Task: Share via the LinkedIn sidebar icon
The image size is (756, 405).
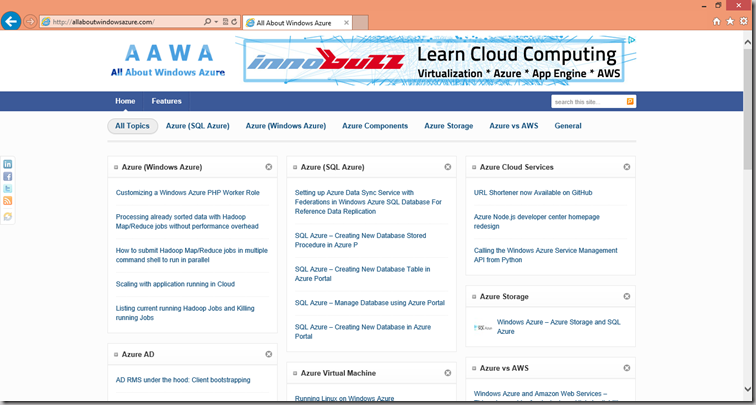Action: (x=8, y=164)
